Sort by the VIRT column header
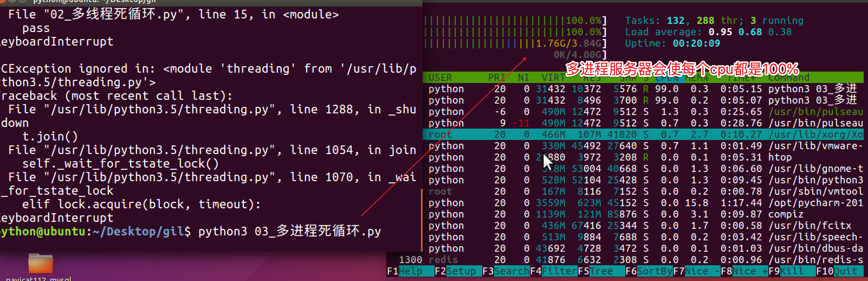This screenshot has height=281, width=868. pyautogui.click(x=553, y=78)
